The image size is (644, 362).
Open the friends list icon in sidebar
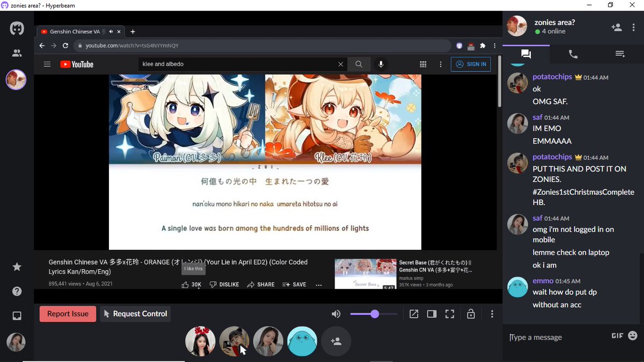coord(17,53)
